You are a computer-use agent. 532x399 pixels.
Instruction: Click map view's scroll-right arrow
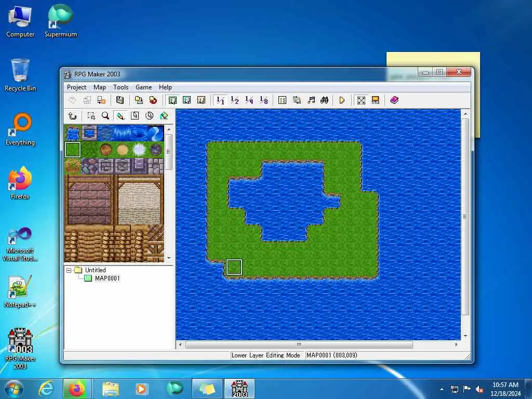(456, 345)
